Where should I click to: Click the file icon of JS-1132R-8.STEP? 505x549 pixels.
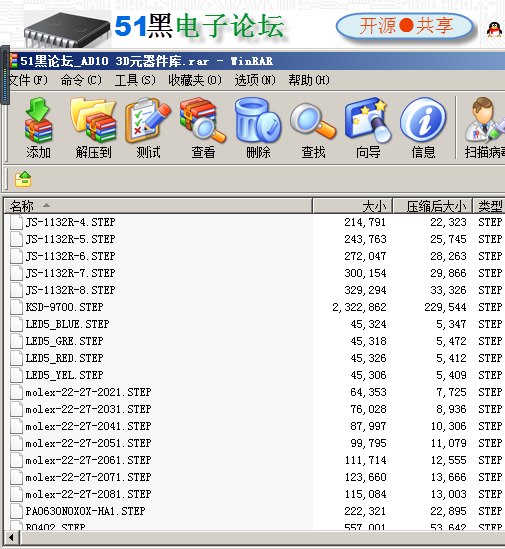[16, 290]
